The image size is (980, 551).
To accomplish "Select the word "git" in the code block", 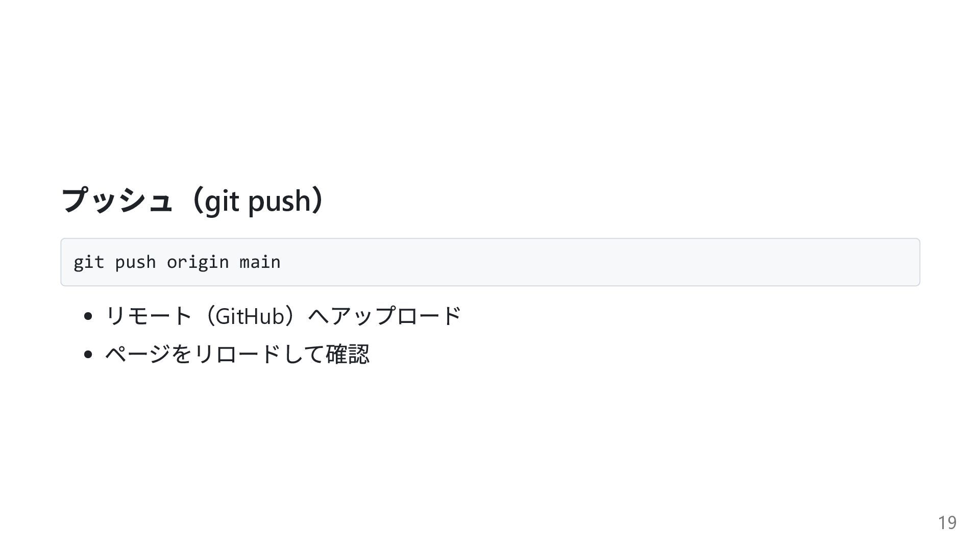I will click(x=88, y=262).
